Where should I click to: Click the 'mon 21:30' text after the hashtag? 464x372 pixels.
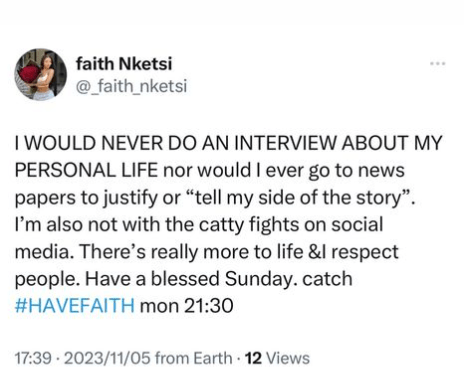point(186,306)
